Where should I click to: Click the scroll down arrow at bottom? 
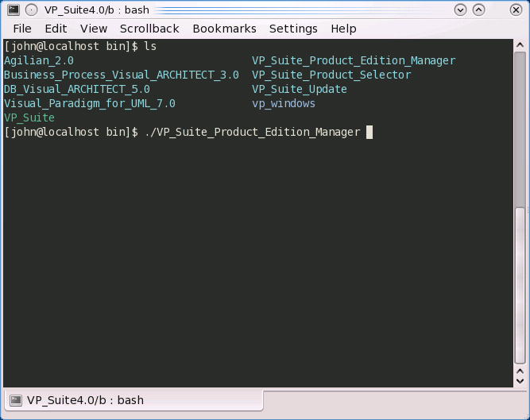click(x=520, y=381)
